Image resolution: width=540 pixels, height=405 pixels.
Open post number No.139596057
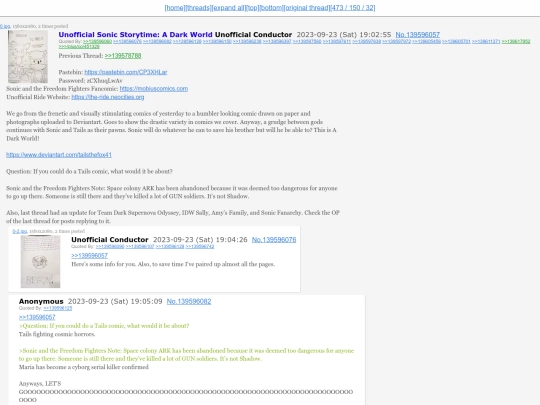pos(417,34)
